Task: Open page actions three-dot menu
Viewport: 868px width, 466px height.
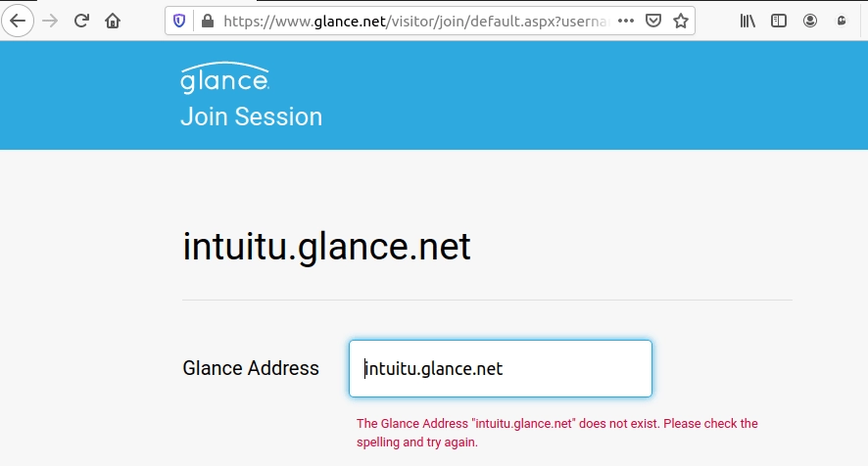Action: pos(626,20)
